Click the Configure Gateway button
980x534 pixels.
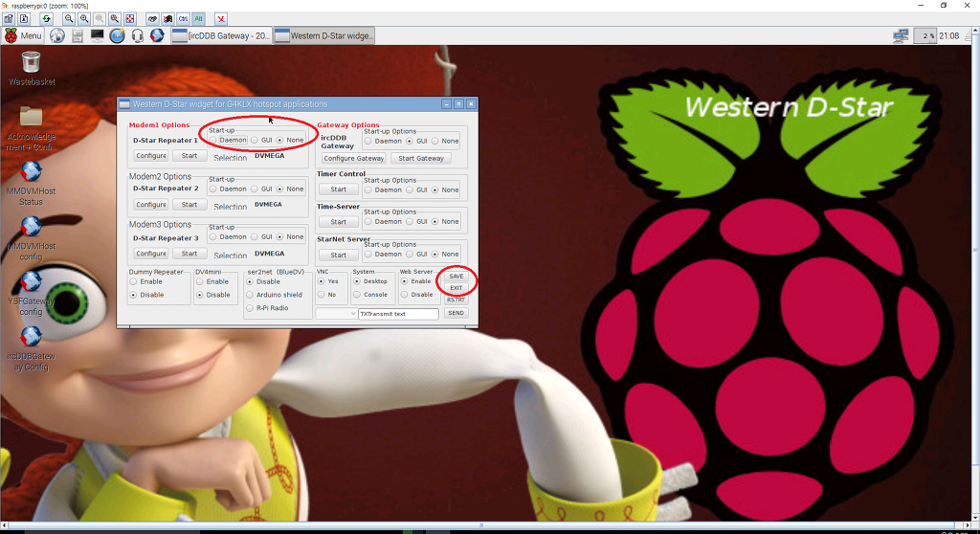[x=354, y=158]
